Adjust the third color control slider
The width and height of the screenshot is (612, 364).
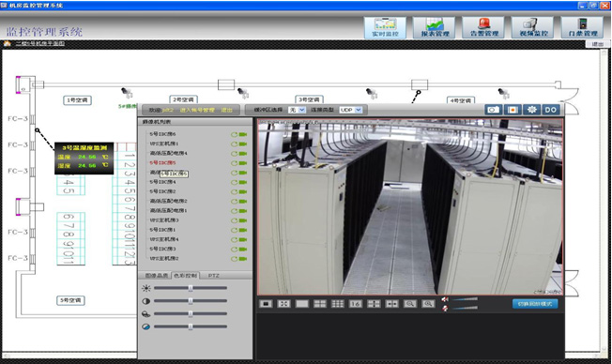191,314
